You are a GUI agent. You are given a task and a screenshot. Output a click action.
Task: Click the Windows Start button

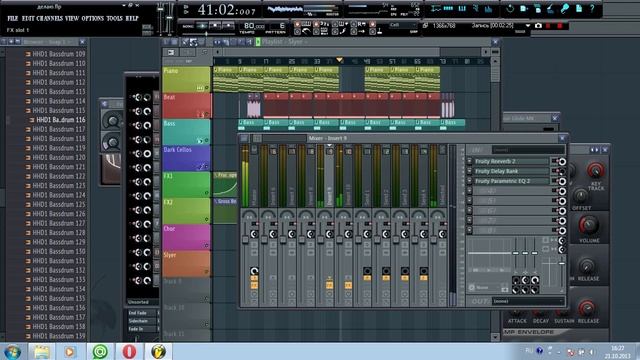(x=12, y=352)
